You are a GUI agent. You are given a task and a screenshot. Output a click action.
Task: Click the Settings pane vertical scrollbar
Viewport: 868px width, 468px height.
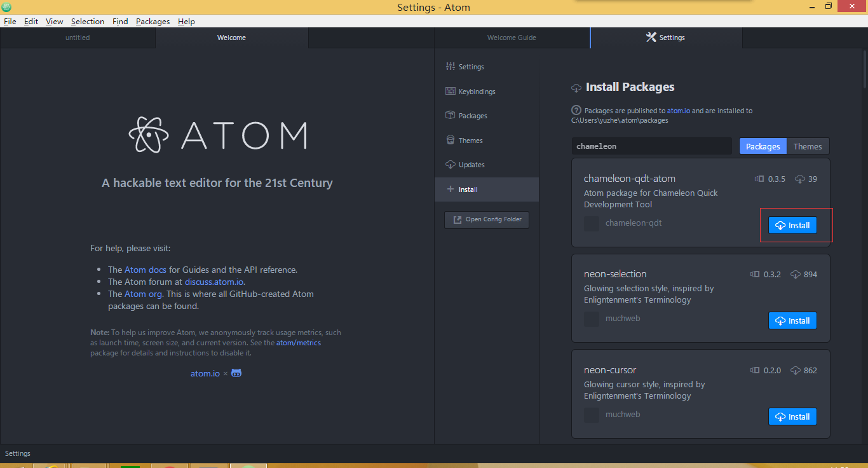click(865, 68)
